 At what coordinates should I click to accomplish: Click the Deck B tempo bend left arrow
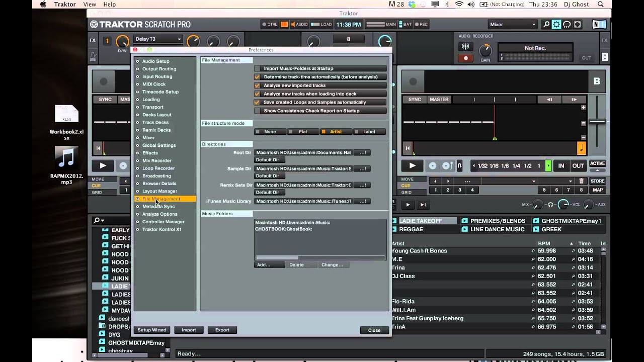(549, 100)
